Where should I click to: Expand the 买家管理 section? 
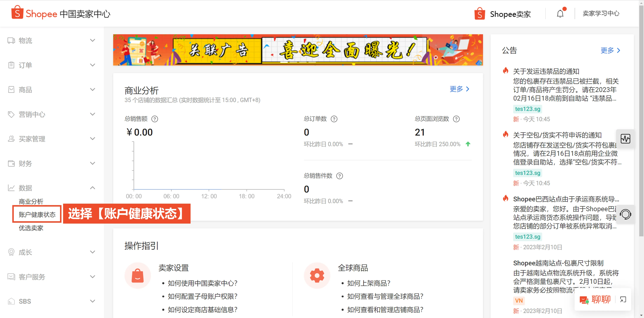(93, 138)
